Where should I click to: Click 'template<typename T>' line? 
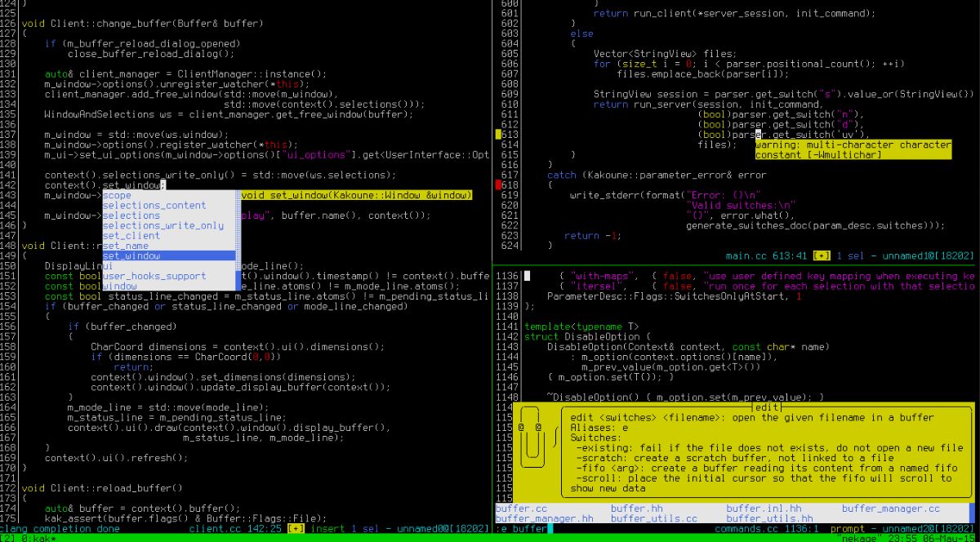click(581, 327)
